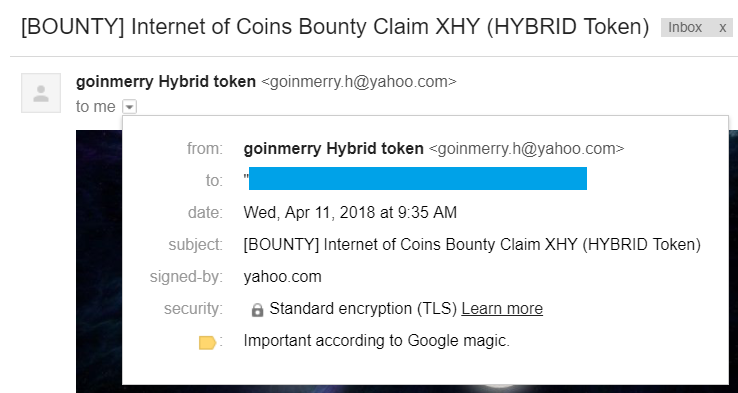Click the subject text in details popup
Viewport: 738px width, 393px height.
(472, 245)
